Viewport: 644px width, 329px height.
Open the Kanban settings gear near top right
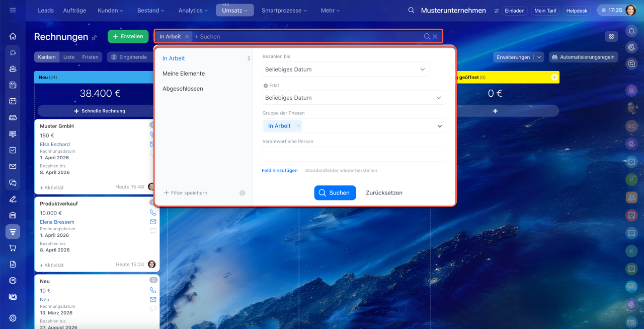[x=611, y=36]
